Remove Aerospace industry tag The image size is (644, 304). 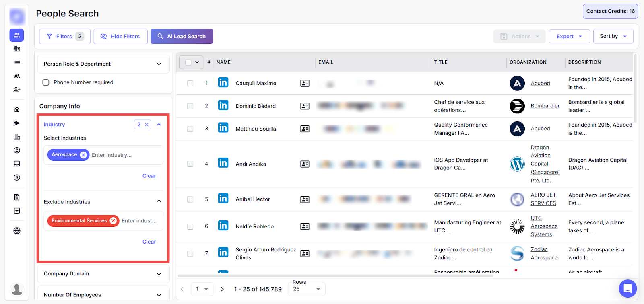click(x=83, y=155)
